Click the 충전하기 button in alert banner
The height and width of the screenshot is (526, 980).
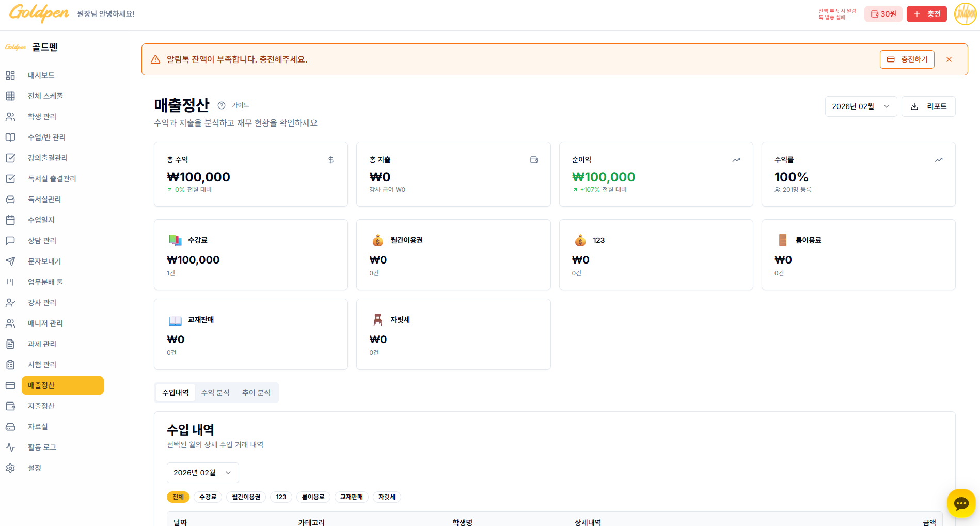(x=907, y=59)
